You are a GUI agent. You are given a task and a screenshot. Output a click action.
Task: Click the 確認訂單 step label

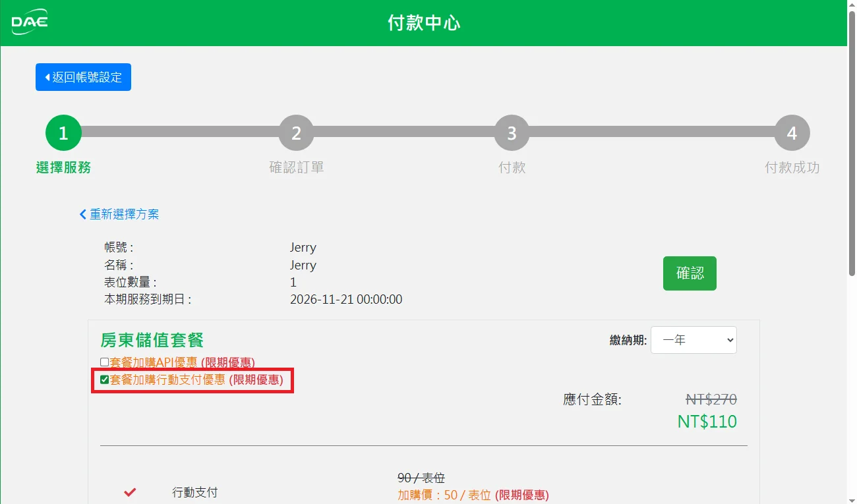pyautogui.click(x=296, y=167)
